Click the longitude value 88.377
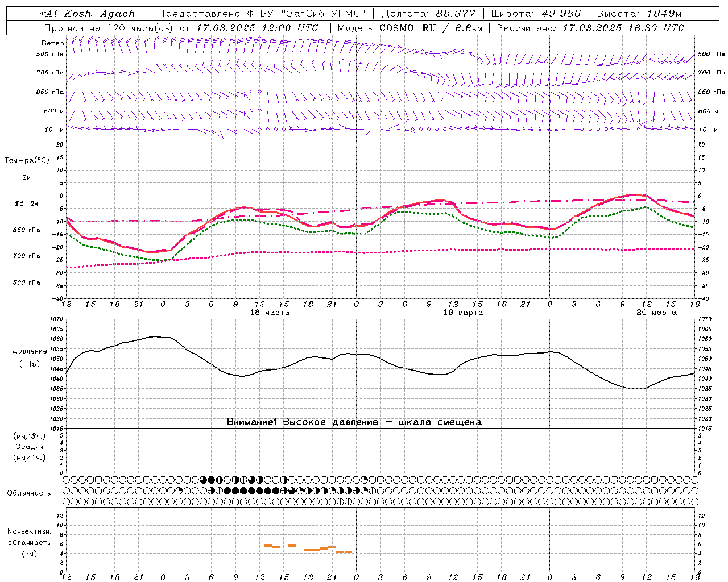728x582 pixels. click(x=456, y=14)
